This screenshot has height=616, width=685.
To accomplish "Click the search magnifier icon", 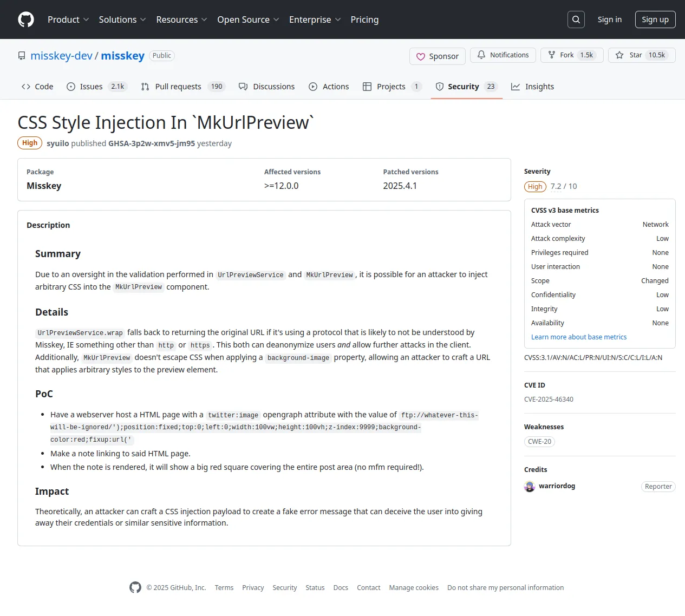I will [576, 19].
